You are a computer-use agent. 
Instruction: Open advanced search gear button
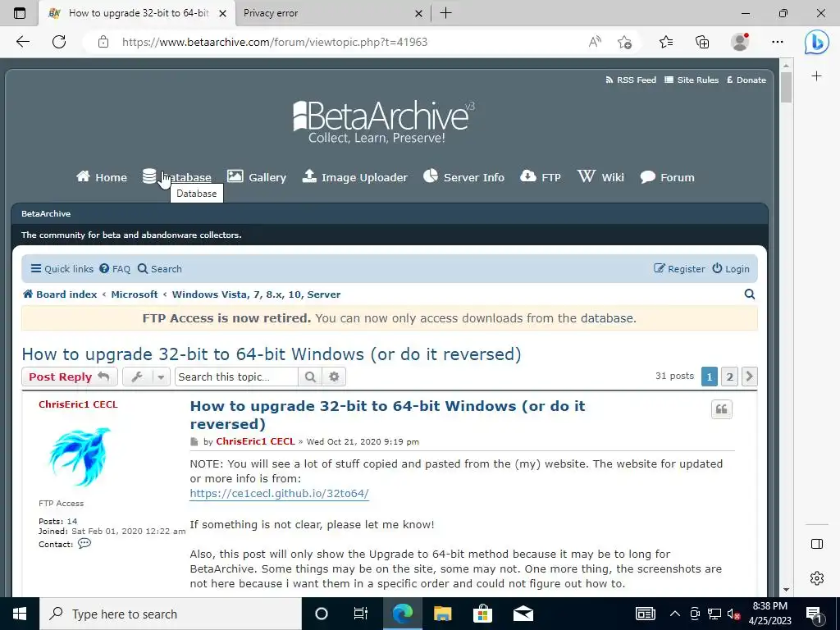click(335, 377)
